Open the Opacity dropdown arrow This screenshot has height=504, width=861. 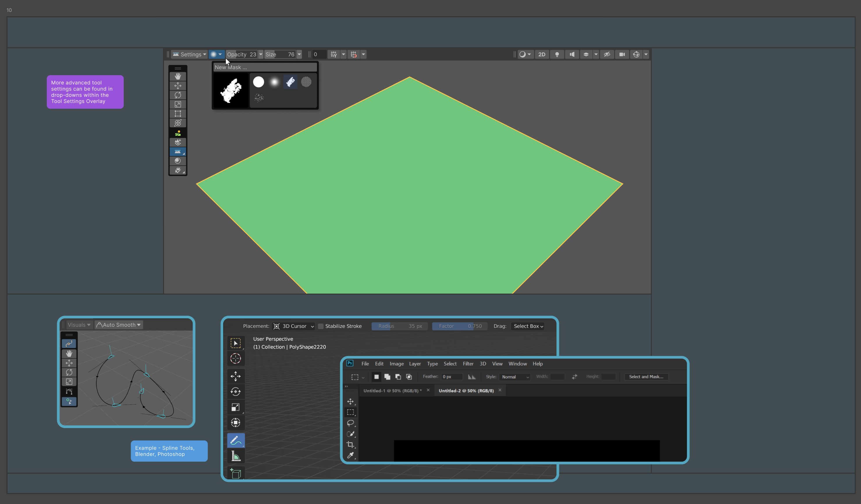click(x=261, y=54)
